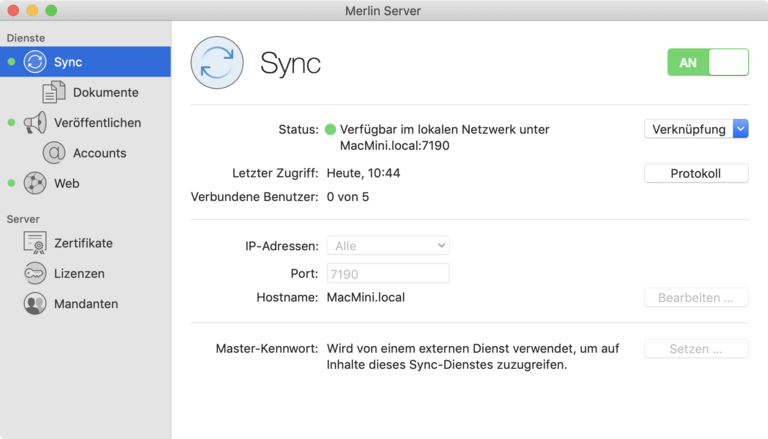The height and width of the screenshot is (439, 768).
Task: Click the Mandanten label in sidebar
Action: pyautogui.click(x=86, y=304)
